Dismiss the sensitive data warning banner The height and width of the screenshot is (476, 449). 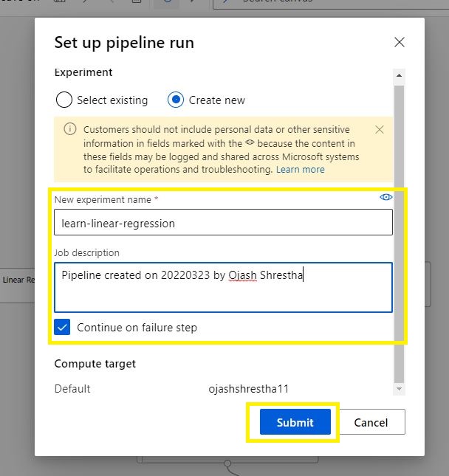(380, 129)
